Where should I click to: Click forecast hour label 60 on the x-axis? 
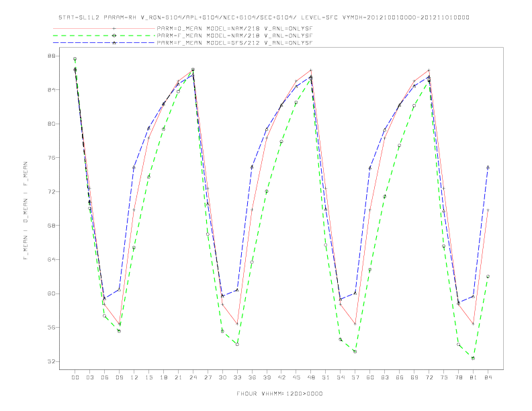point(370,377)
